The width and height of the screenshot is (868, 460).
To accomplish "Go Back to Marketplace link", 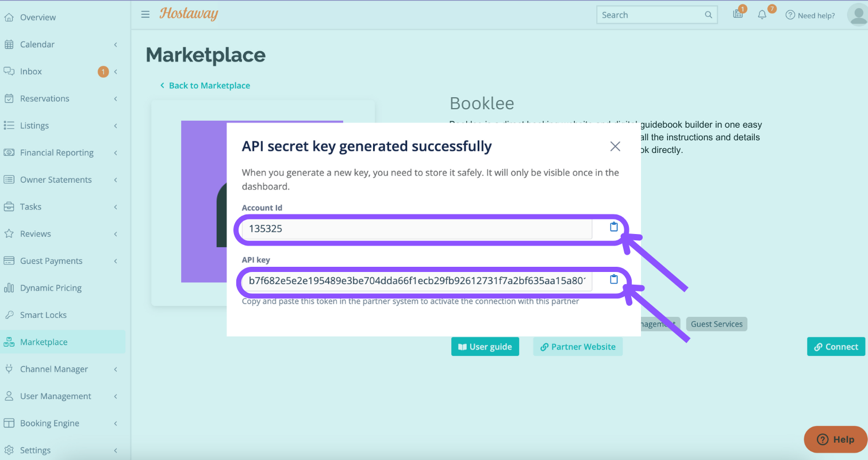I will tap(205, 85).
